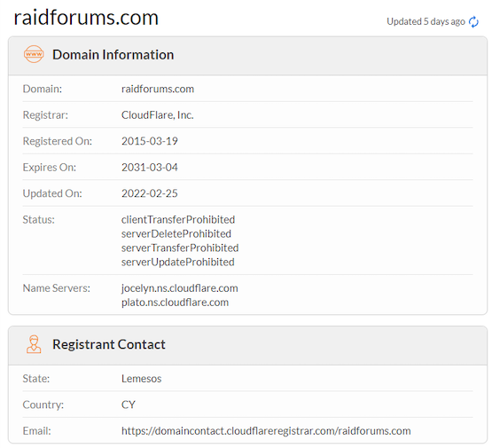Click the Registrant Contact header
This screenshot has width=492, height=448.
(109, 344)
